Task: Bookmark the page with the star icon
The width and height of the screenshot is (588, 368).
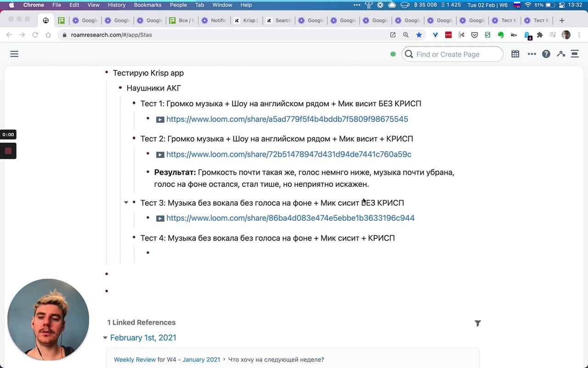Action: click(x=419, y=34)
